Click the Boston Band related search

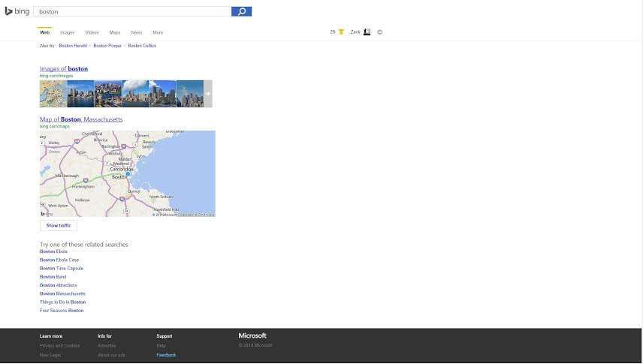pyautogui.click(x=53, y=277)
